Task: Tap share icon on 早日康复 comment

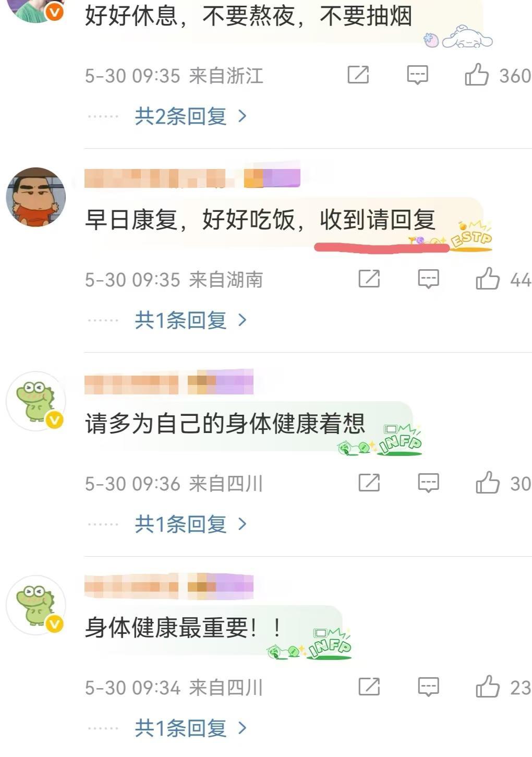Action: [x=369, y=279]
